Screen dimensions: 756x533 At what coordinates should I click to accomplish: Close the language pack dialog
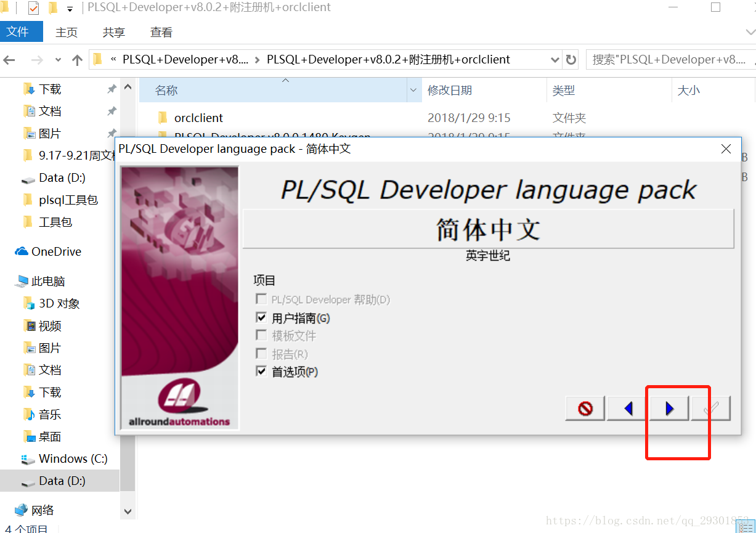pos(726,149)
